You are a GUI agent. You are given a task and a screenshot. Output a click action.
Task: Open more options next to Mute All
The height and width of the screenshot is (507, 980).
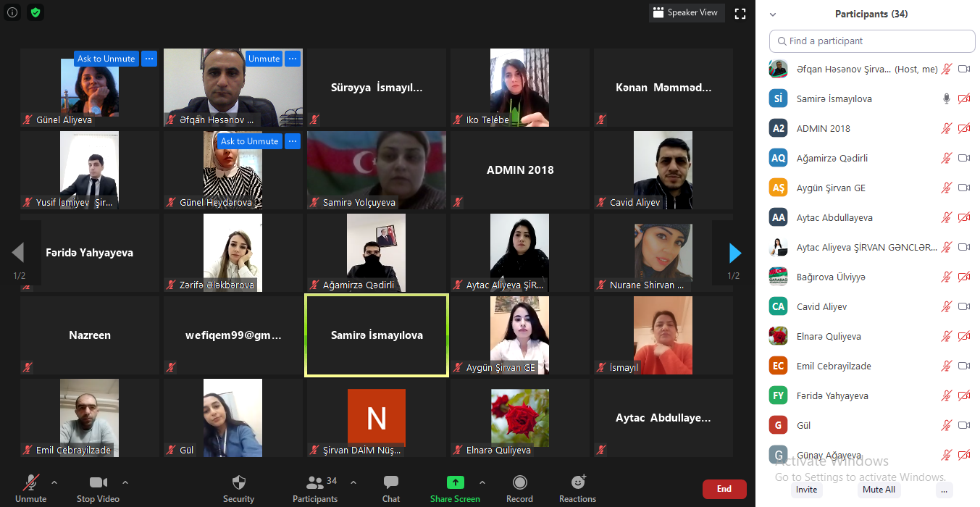tap(944, 490)
